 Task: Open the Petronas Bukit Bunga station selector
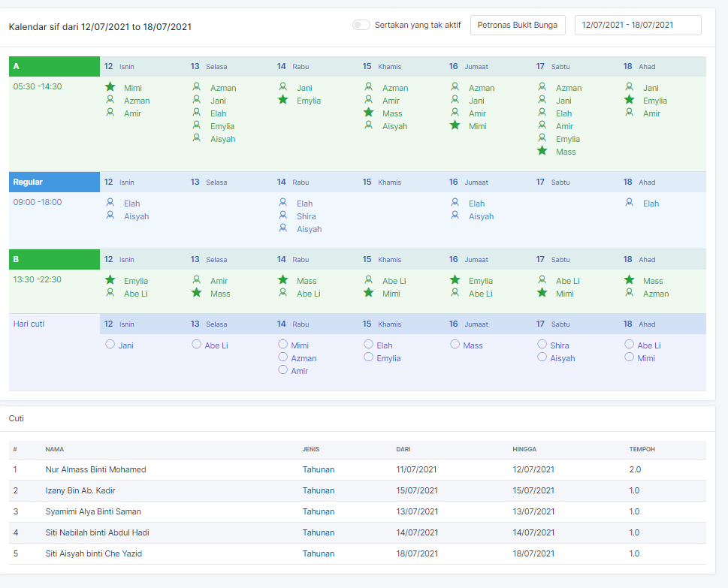point(518,25)
